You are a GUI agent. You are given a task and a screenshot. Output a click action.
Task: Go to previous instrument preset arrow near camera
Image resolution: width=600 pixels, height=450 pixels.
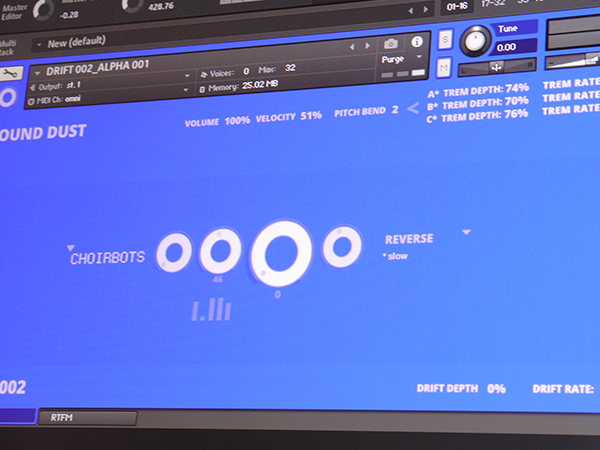(x=352, y=47)
